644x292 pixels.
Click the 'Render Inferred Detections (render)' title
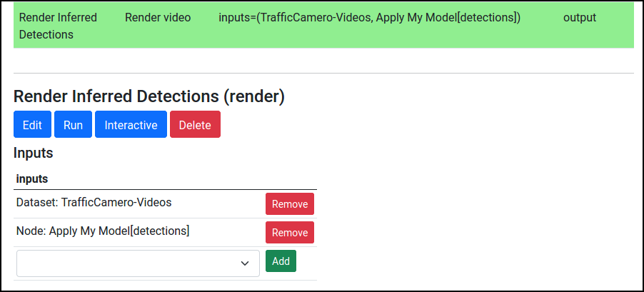pyautogui.click(x=149, y=96)
